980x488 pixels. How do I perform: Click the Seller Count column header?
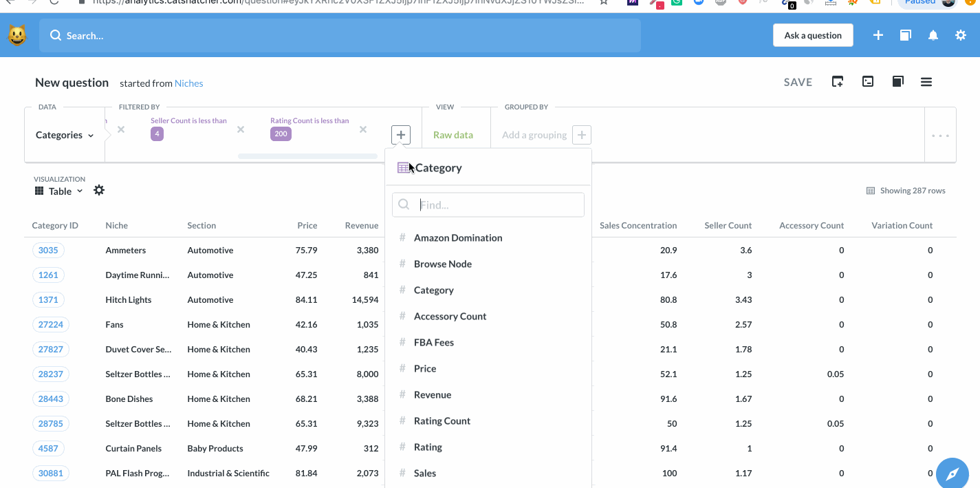728,226
